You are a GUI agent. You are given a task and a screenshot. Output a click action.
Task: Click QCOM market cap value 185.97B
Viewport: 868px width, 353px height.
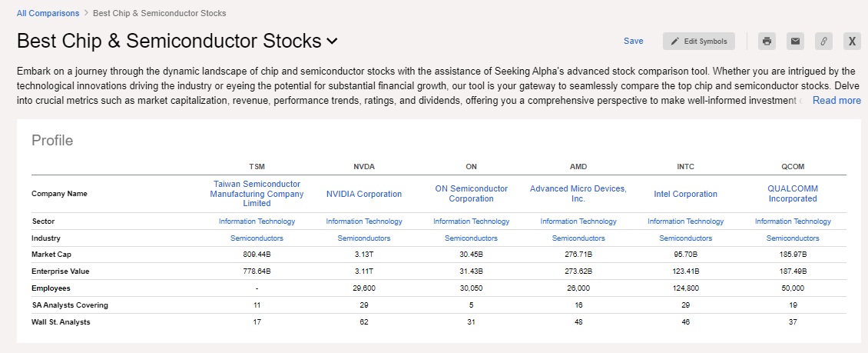click(793, 255)
